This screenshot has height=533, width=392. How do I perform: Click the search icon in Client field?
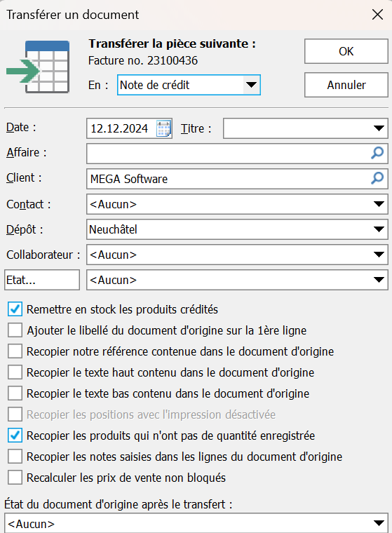click(377, 178)
